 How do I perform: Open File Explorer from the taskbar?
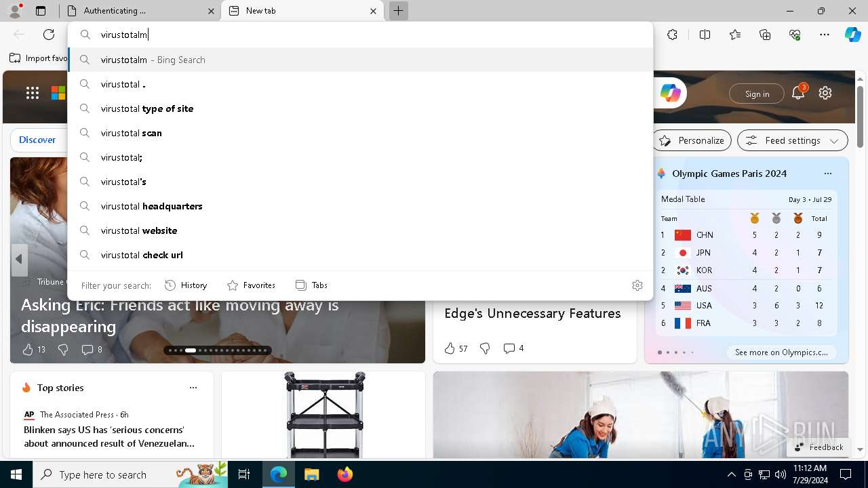(x=311, y=474)
